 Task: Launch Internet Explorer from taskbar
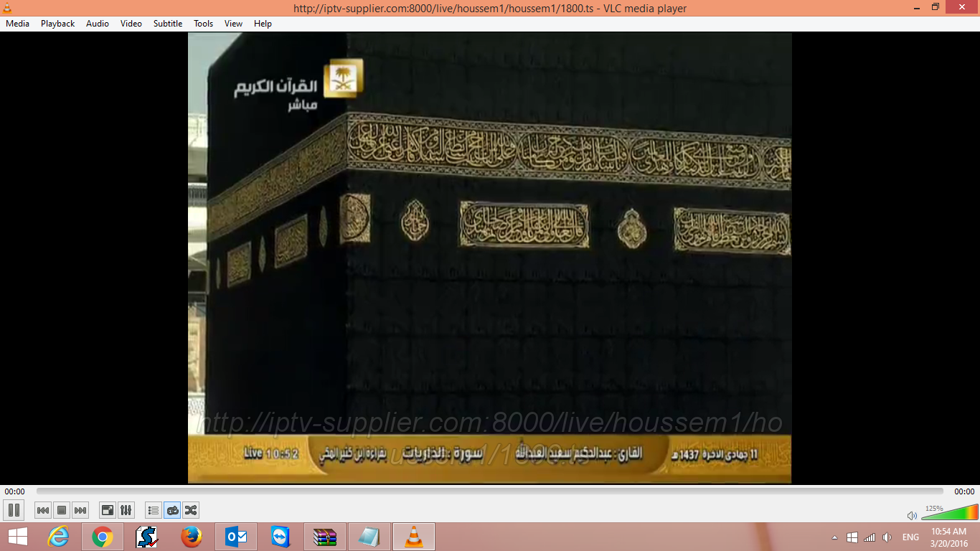tap(58, 537)
